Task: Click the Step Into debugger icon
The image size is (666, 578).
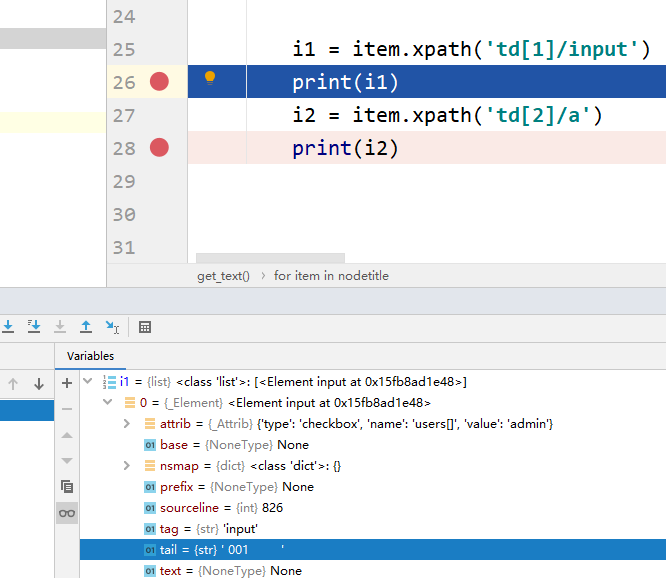Action: pyautogui.click(x=8, y=326)
